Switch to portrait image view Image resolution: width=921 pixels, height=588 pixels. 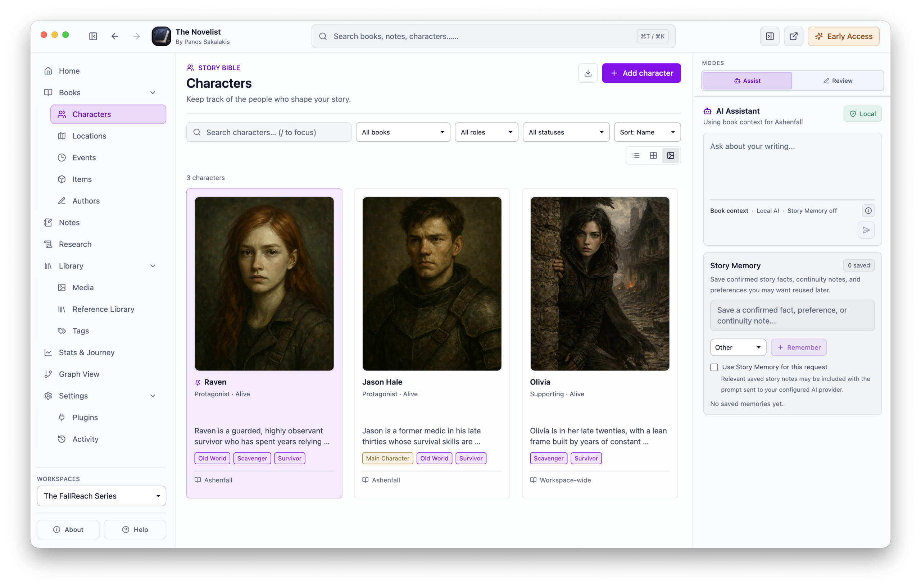click(x=671, y=156)
